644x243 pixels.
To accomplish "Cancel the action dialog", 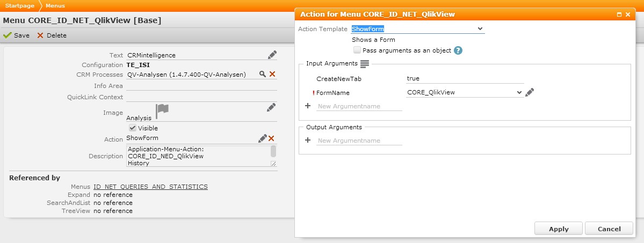I will pyautogui.click(x=609, y=229).
